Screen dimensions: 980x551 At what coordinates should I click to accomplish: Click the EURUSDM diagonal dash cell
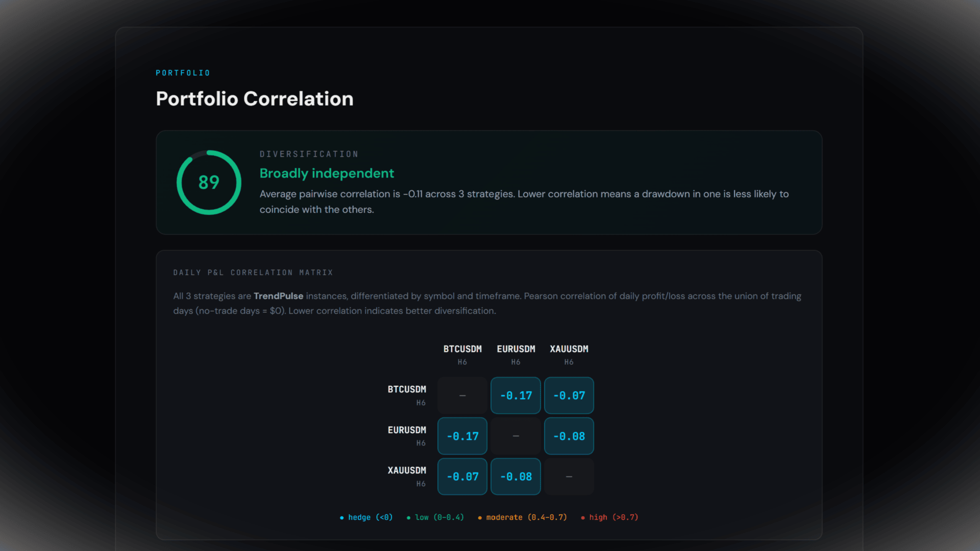coord(516,436)
